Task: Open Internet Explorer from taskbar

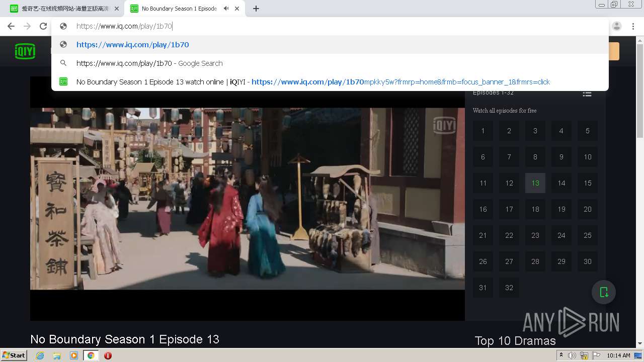Action: (40, 355)
